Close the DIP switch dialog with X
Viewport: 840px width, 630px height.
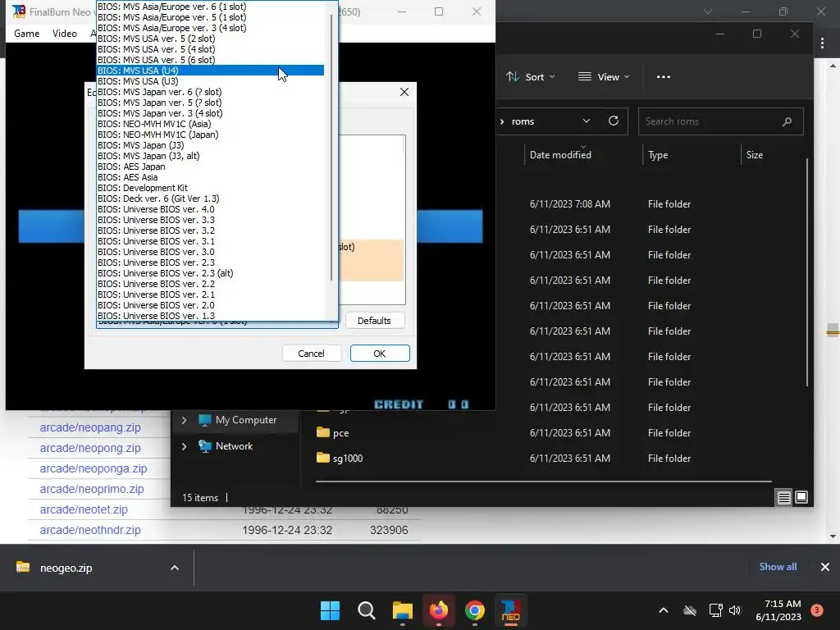pos(404,92)
